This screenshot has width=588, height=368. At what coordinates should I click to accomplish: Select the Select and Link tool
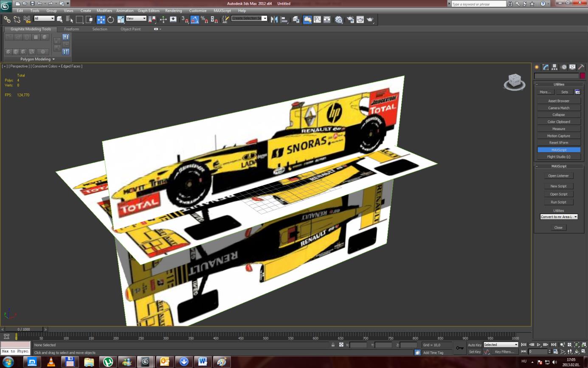[x=7, y=19]
